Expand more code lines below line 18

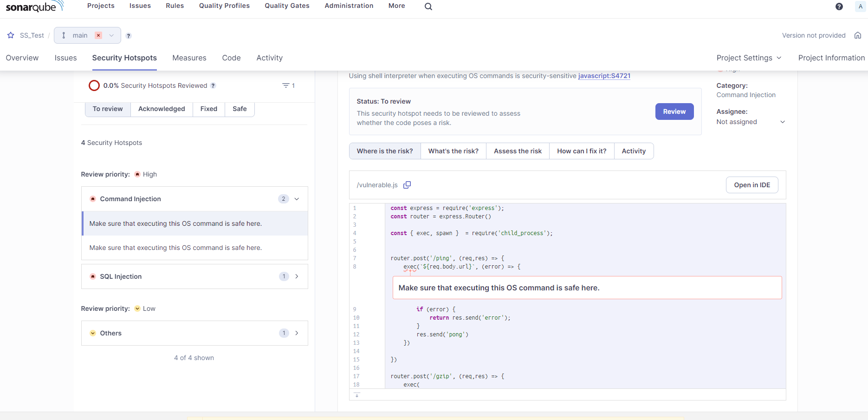pyautogui.click(x=356, y=394)
